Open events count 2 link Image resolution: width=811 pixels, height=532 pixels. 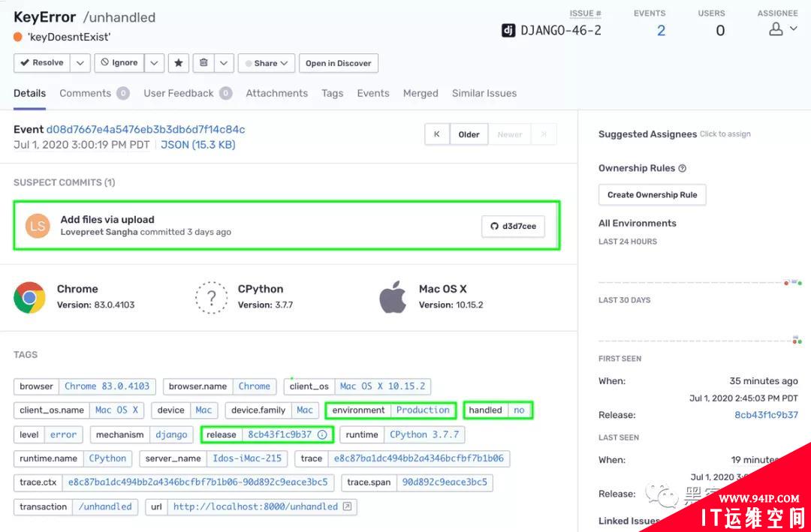click(x=661, y=31)
